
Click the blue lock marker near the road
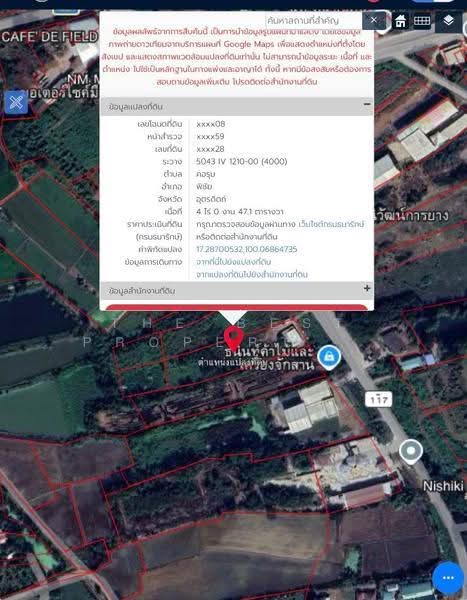coord(329,357)
